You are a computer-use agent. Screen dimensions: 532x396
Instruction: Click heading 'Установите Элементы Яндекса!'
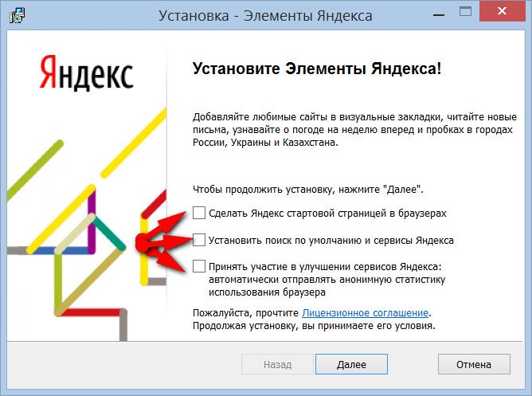pos(317,69)
